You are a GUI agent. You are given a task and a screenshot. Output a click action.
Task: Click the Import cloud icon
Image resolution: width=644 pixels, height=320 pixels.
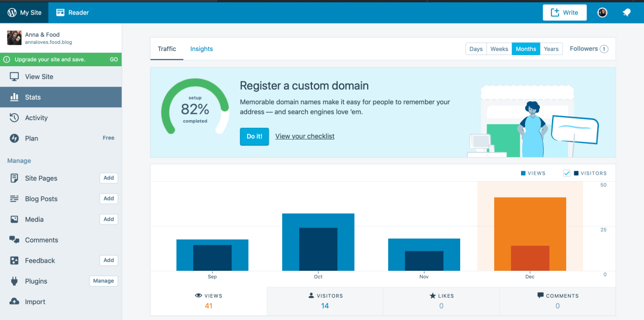14,302
